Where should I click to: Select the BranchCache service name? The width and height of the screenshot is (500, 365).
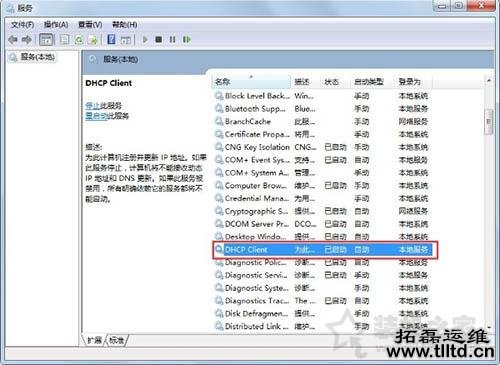[x=248, y=122]
